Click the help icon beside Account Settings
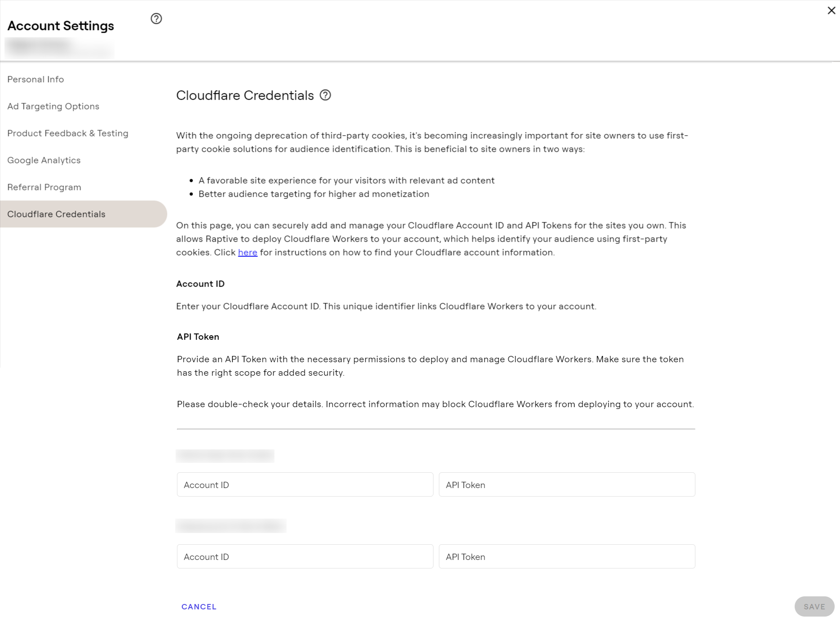The height and width of the screenshot is (635, 840). coord(156,18)
